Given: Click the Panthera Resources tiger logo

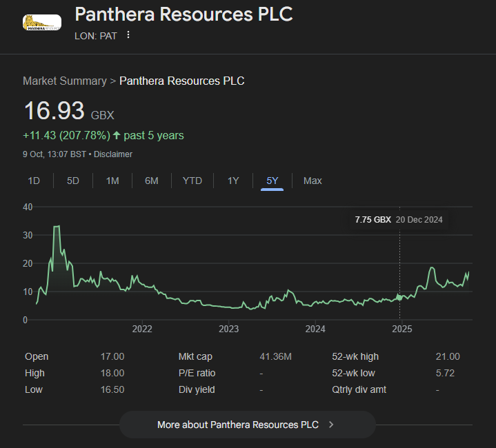Looking at the screenshot, I should coord(42,23).
